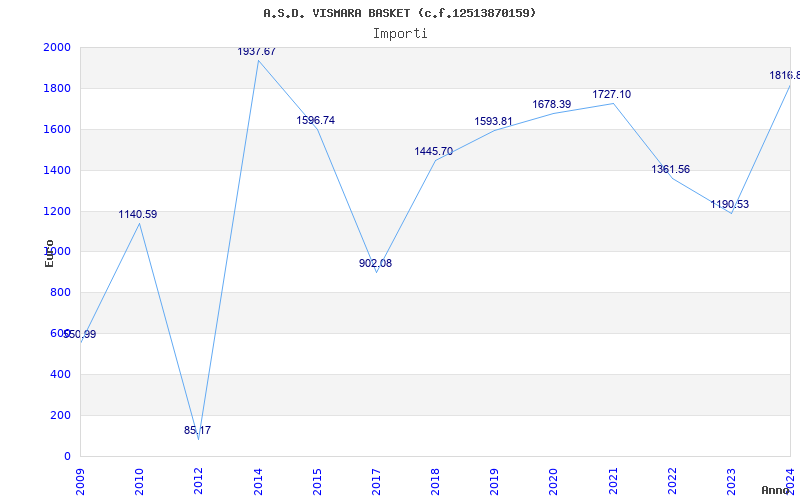Screen dimensions: 800x500
Task: Click the x-axis year 2022
Action: pos(672,482)
